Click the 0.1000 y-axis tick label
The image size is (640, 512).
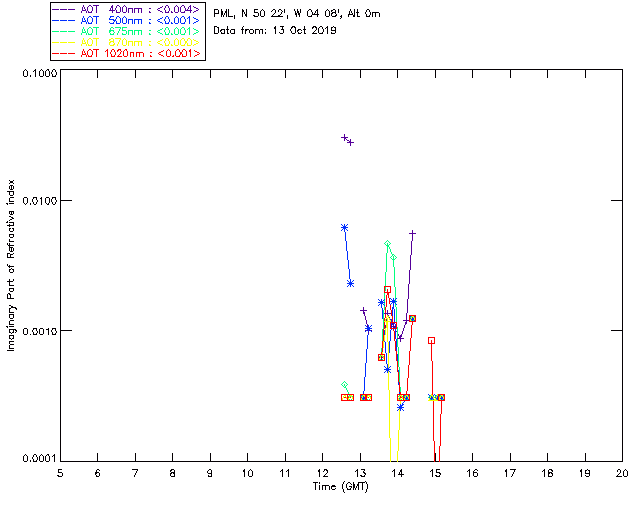point(39,73)
